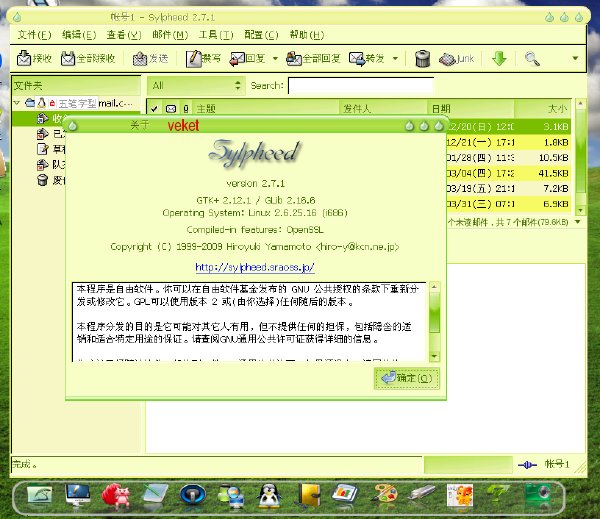The image size is (600, 519).
Task: Click the attachment column header
Action: (186, 109)
